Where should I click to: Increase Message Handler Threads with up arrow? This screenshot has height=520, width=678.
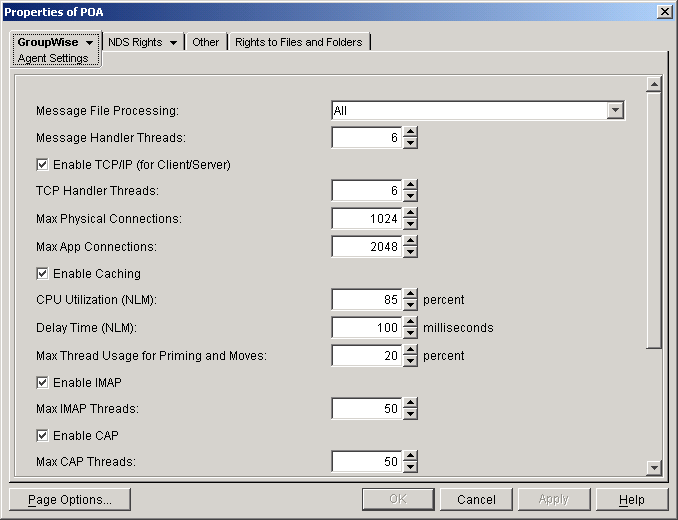(x=410, y=132)
